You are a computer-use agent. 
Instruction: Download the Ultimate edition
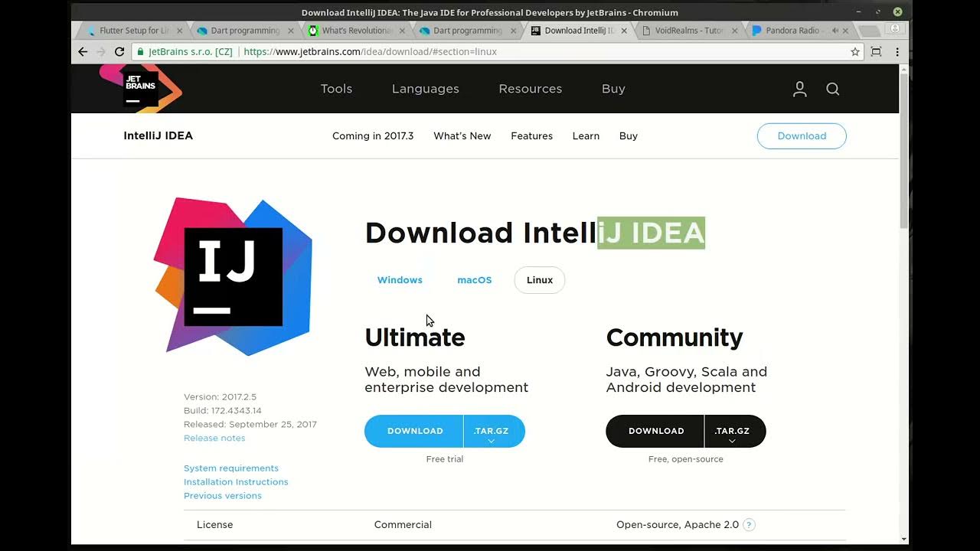(x=414, y=431)
